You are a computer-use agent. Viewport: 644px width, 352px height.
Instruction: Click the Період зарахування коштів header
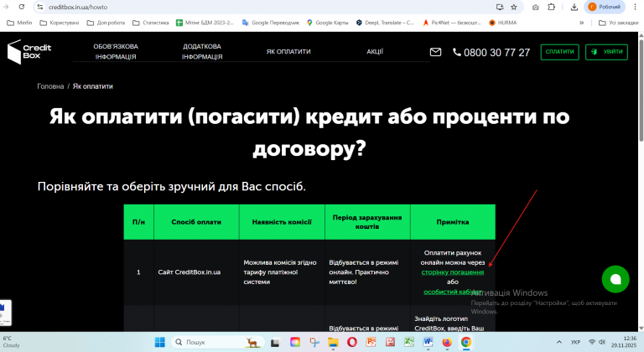(367, 222)
